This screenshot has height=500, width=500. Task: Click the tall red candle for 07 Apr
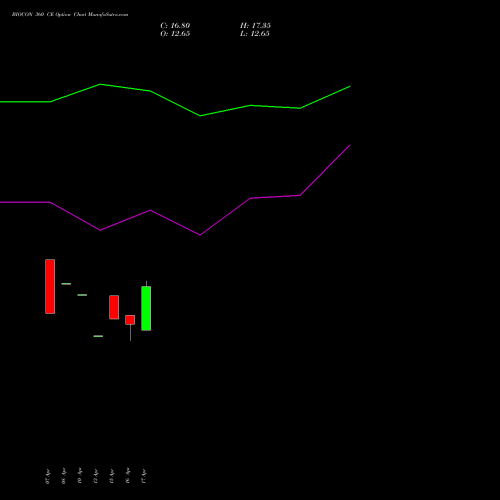50,286
